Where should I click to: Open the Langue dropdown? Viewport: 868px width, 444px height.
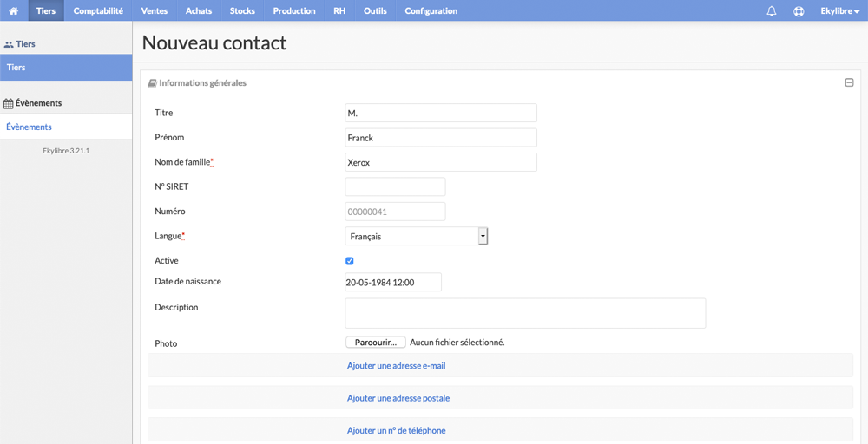pos(417,236)
